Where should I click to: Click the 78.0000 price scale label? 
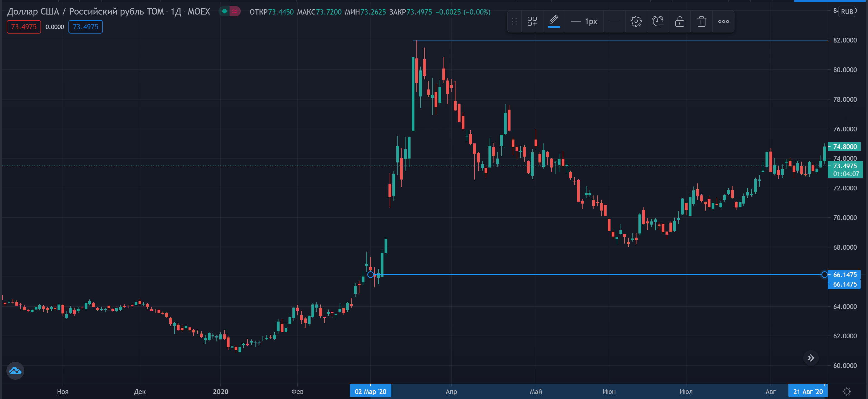(845, 100)
